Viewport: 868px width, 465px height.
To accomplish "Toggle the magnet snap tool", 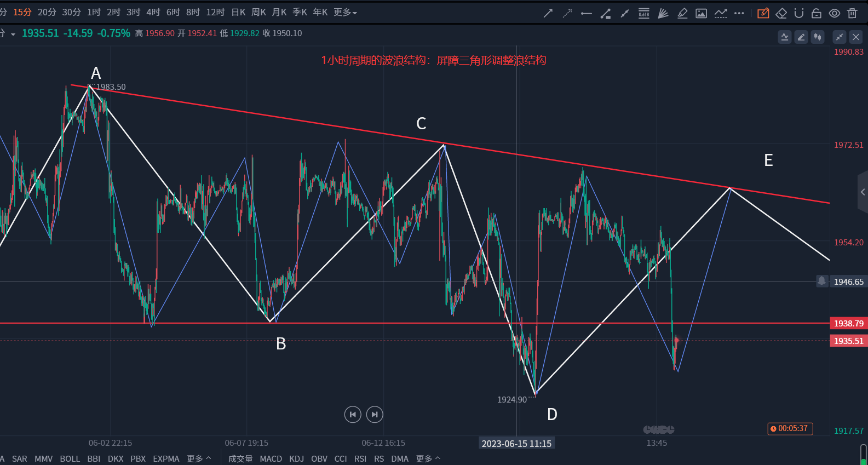I will pos(799,13).
